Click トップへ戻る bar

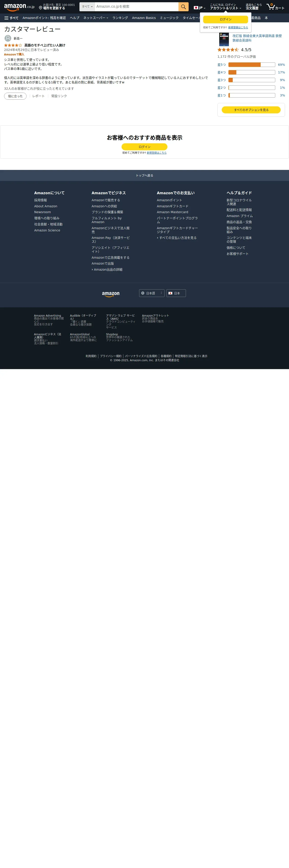pos(144,176)
